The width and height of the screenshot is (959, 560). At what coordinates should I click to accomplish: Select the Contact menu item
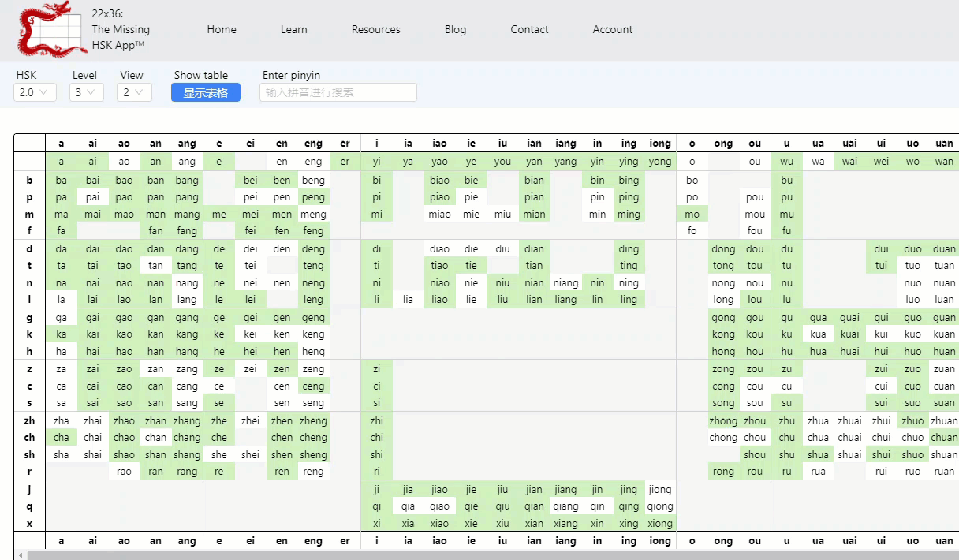pyautogui.click(x=529, y=29)
